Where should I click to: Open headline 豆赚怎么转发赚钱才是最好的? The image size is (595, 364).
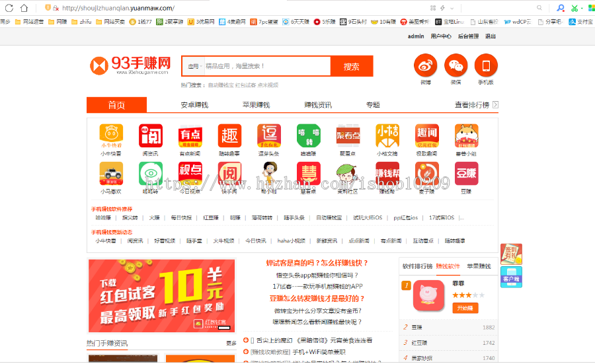317,299
